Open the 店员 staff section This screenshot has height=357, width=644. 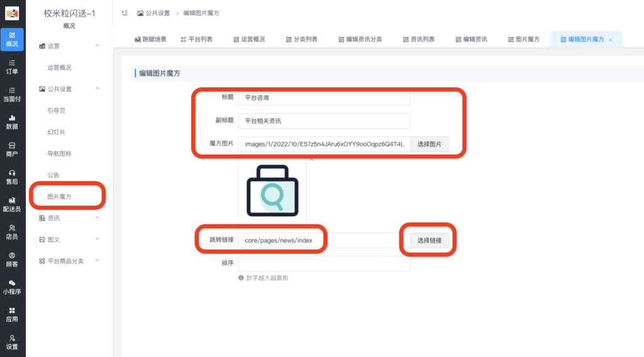pos(12,232)
